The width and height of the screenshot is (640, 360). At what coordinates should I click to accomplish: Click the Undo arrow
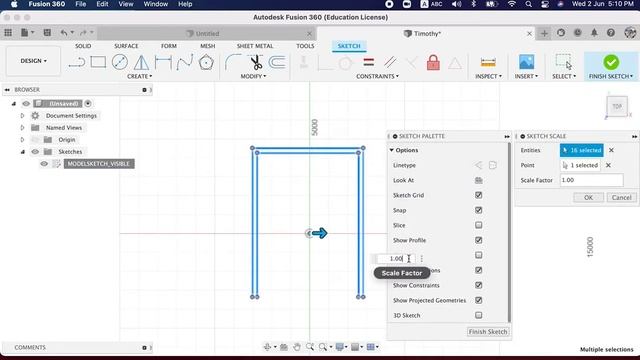coord(64,33)
